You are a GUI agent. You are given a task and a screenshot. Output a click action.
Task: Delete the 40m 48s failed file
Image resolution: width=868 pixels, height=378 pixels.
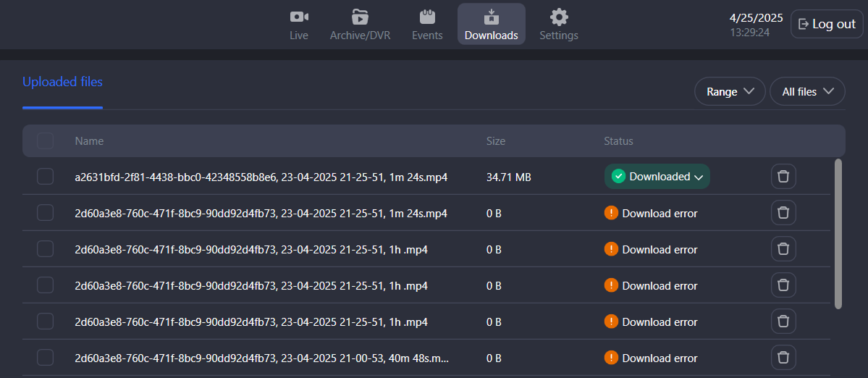783,357
